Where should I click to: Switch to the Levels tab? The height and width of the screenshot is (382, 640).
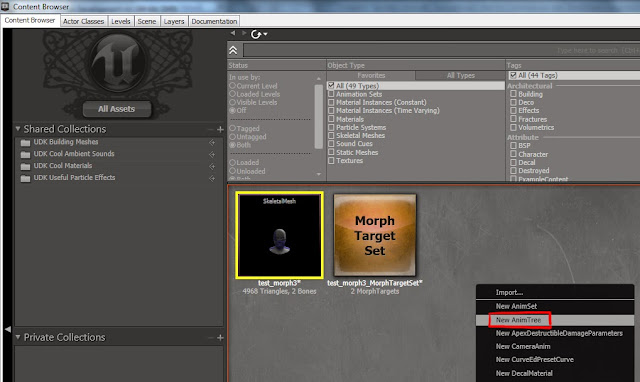pos(120,21)
